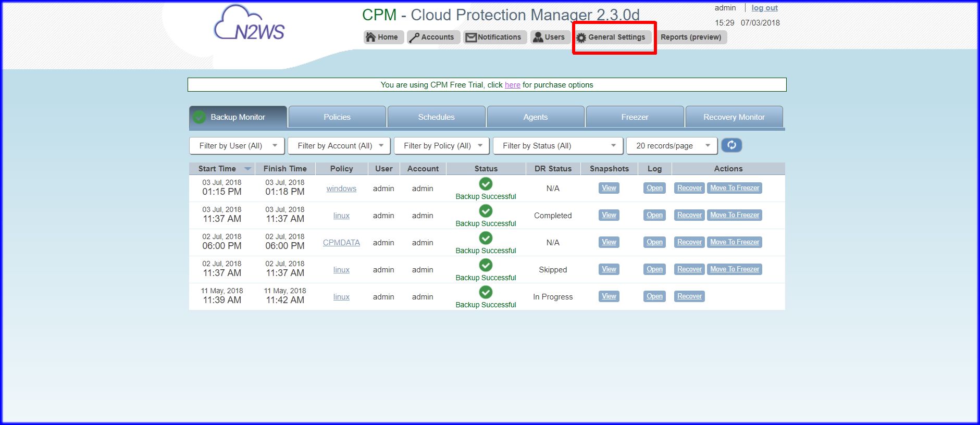View snapshots for the 11 May backup
The height and width of the screenshot is (425, 980).
pos(609,296)
